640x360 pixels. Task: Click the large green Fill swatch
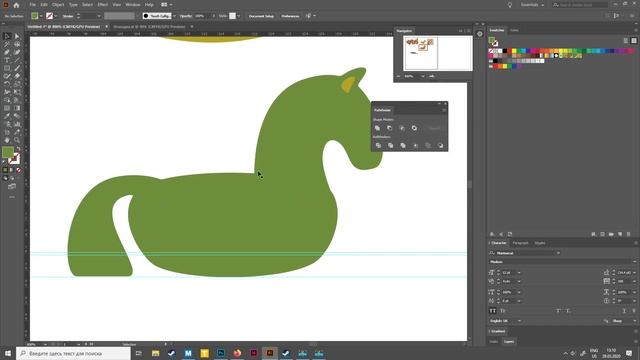(8, 152)
